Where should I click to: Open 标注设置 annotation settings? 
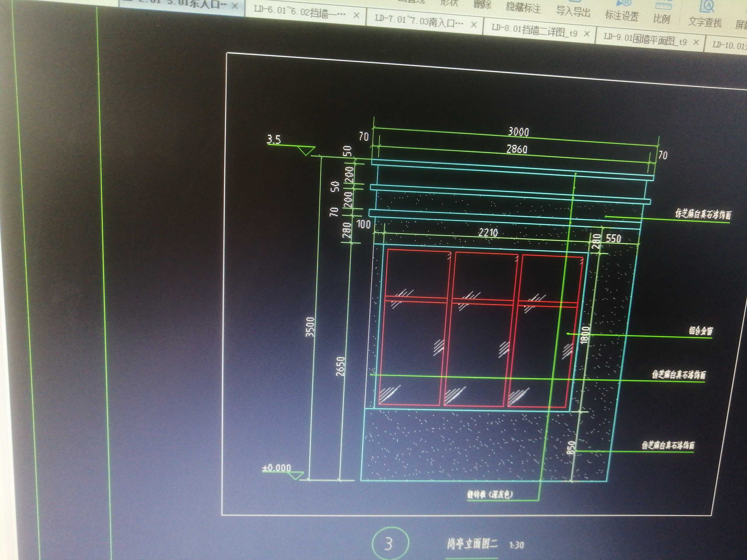622,15
